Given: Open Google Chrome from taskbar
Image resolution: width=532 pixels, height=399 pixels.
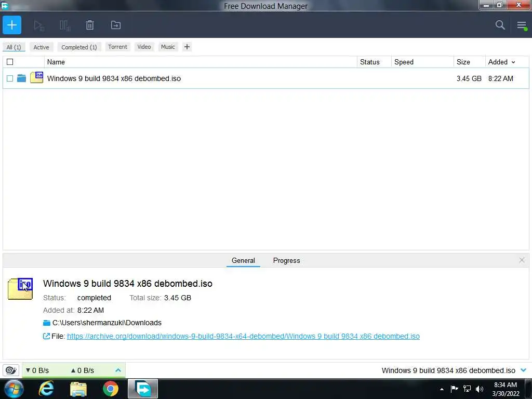Looking at the screenshot, I should tap(111, 389).
